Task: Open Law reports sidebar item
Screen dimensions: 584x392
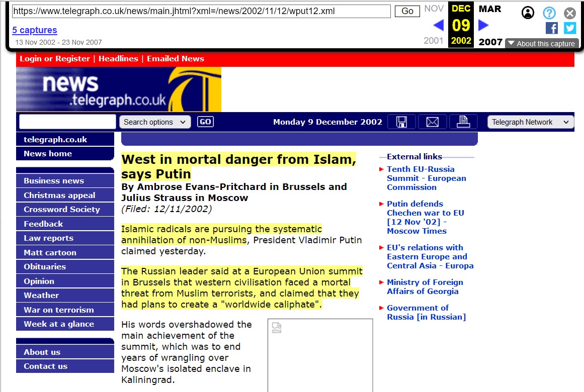Action: [65, 238]
